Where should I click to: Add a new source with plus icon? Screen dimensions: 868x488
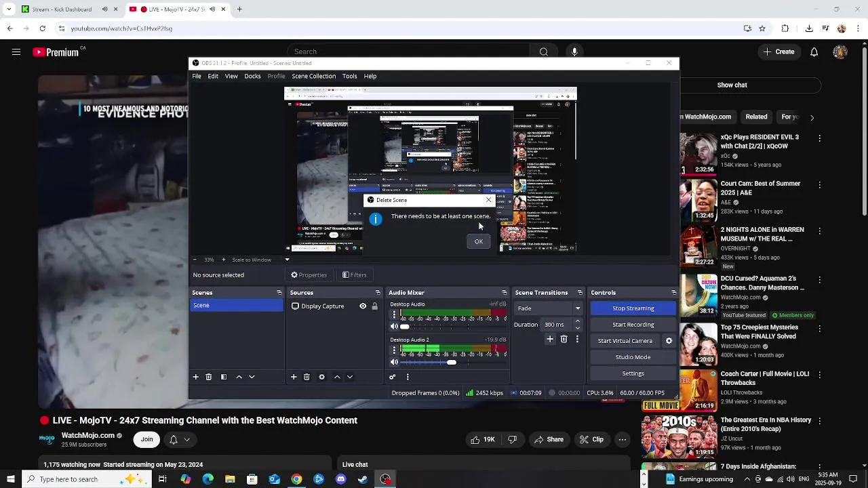(x=294, y=377)
